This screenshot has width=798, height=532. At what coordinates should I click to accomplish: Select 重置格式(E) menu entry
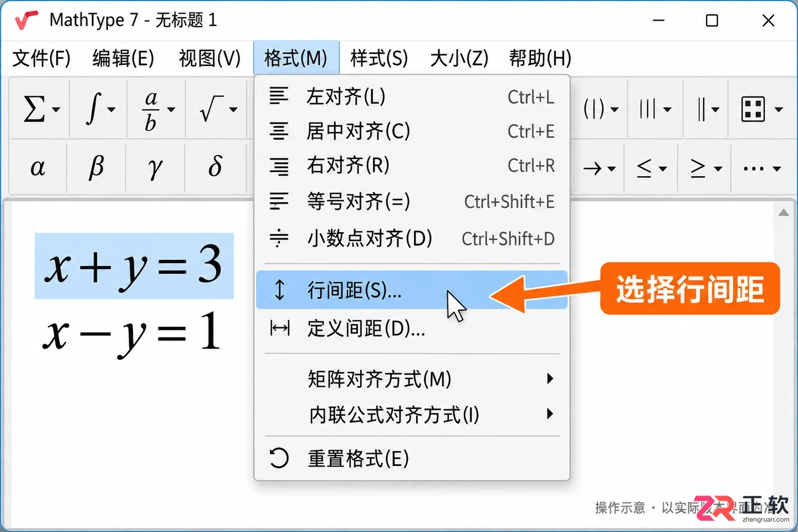tap(412, 458)
